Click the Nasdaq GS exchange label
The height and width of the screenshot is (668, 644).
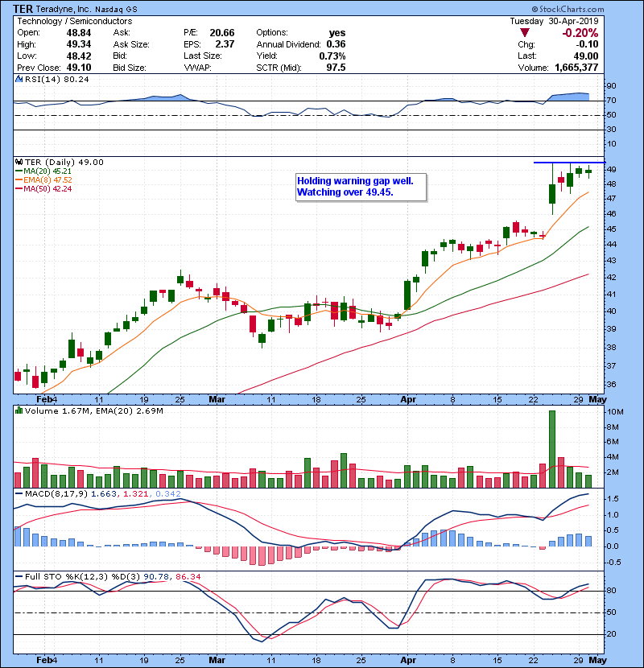click(x=116, y=10)
